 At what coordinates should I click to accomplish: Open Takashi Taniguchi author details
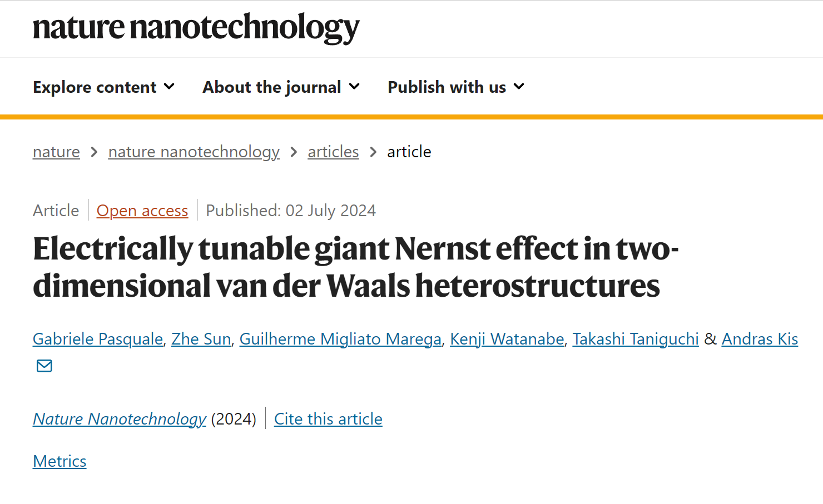[636, 339]
